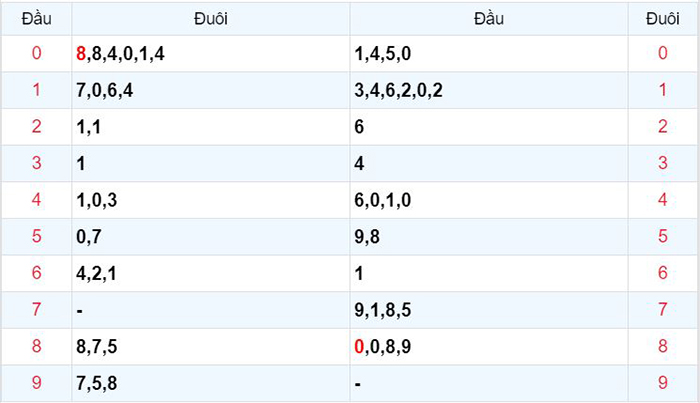
Task: Click the cell with 7,0,6,4
Action: [211, 90]
